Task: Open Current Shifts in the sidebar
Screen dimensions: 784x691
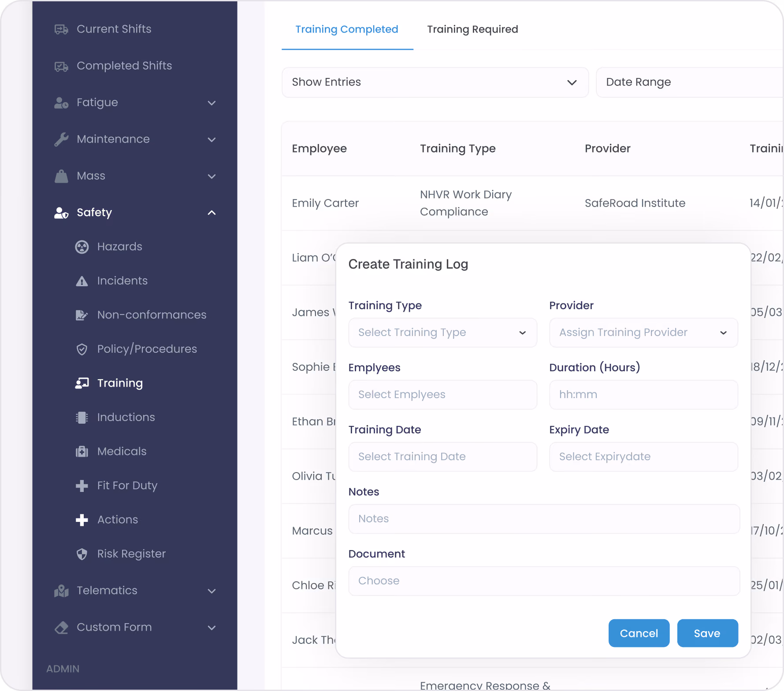Action: [x=114, y=29]
